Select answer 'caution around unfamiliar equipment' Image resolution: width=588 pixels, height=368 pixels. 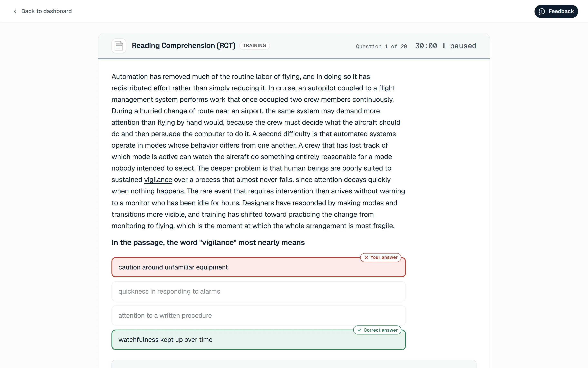click(x=258, y=267)
